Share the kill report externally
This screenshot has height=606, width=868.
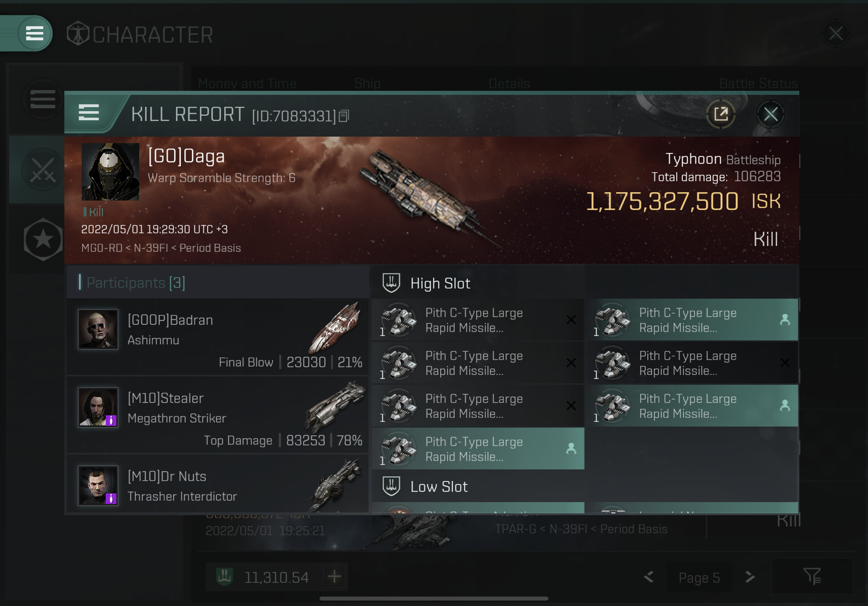[x=720, y=113]
